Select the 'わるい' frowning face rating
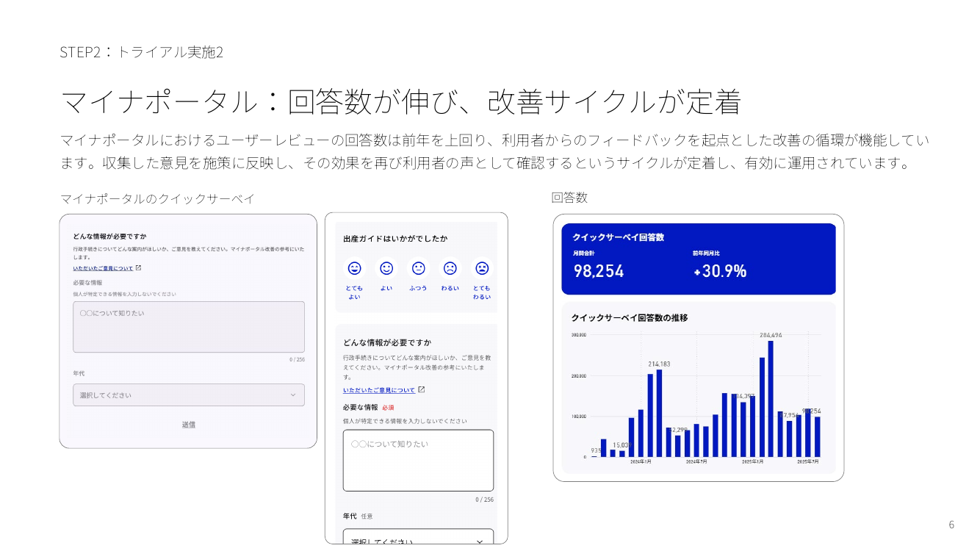 pos(450,268)
